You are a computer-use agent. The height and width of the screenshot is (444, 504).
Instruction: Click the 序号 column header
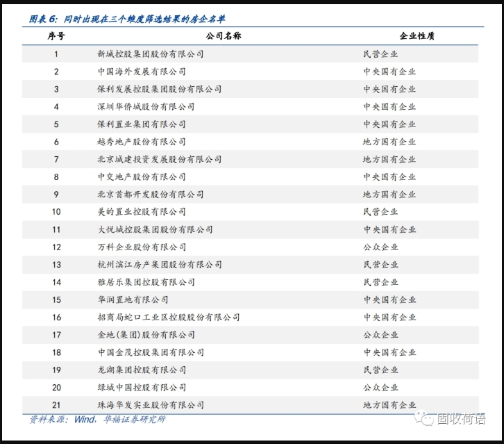click(56, 35)
